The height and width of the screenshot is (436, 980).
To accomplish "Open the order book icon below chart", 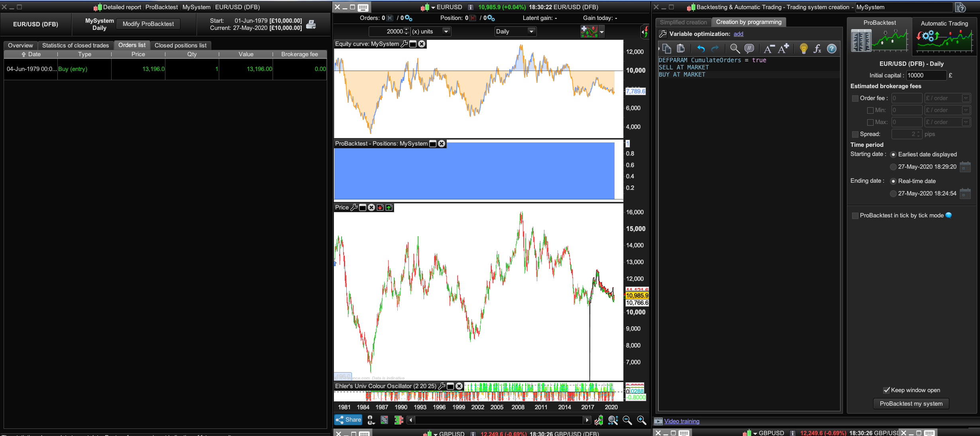I will click(x=398, y=420).
